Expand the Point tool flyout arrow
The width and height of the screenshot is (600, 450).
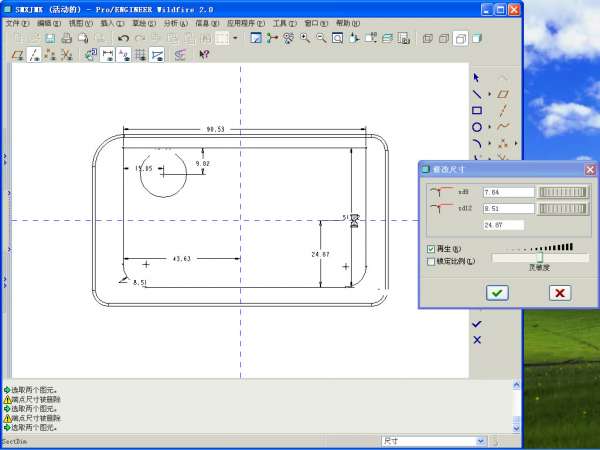pos(516,143)
